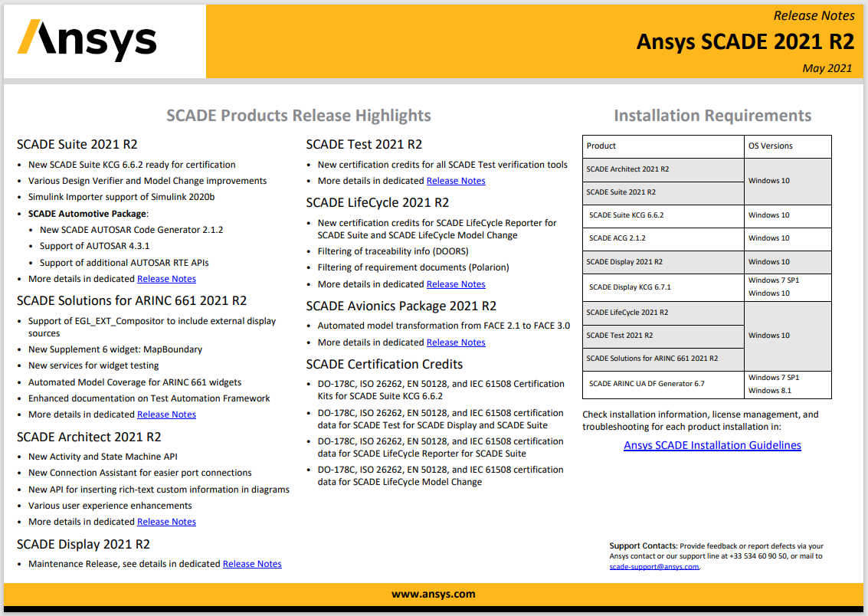Open Release Notes link under SCADE Test 2021 R2
Image resolution: width=868 pixels, height=616 pixels.
point(456,181)
